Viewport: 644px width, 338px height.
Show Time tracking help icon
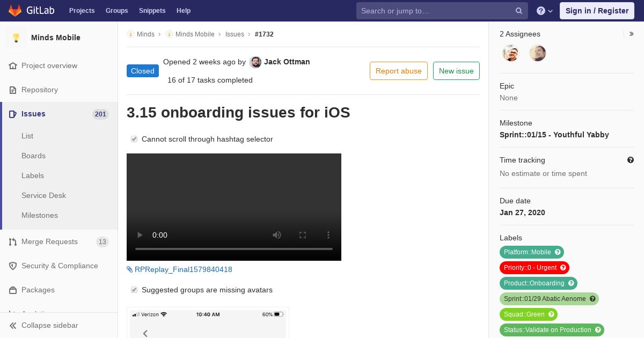tap(631, 160)
